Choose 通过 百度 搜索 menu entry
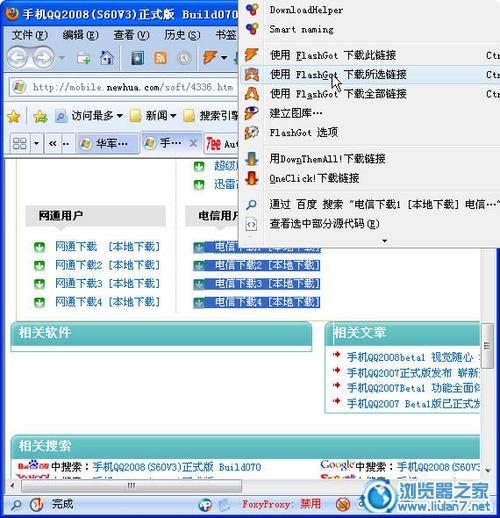The height and width of the screenshot is (518, 500). (370, 204)
